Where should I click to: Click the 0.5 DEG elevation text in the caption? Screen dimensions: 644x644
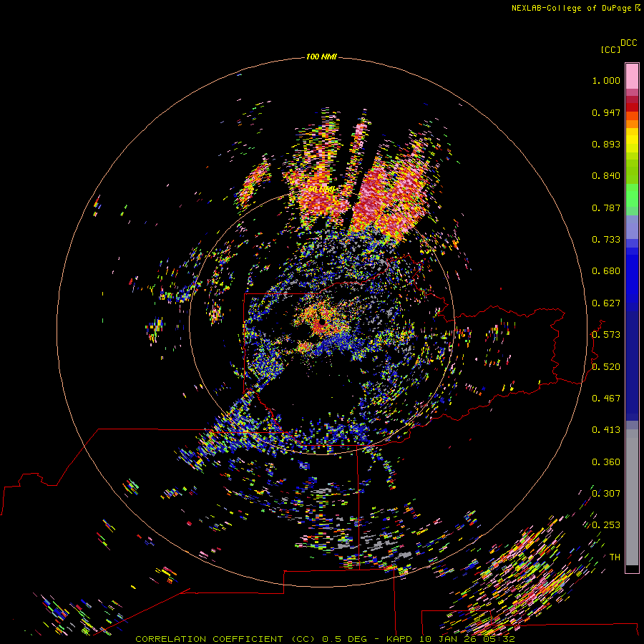[343, 639]
